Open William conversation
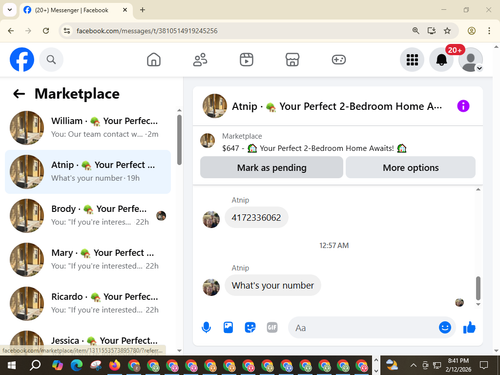Screen dimensions: 500x375 [x=88, y=128]
